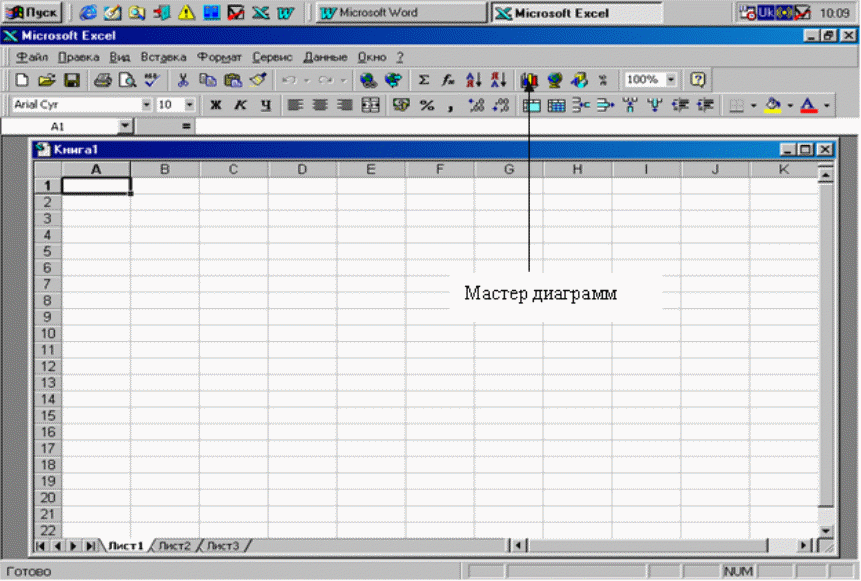
Task: Select column D header
Action: (x=302, y=169)
